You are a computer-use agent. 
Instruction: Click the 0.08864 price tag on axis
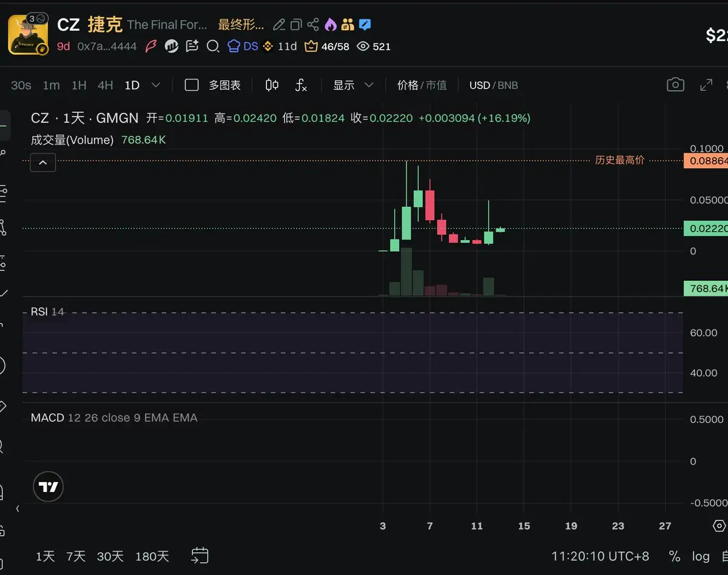click(x=706, y=161)
